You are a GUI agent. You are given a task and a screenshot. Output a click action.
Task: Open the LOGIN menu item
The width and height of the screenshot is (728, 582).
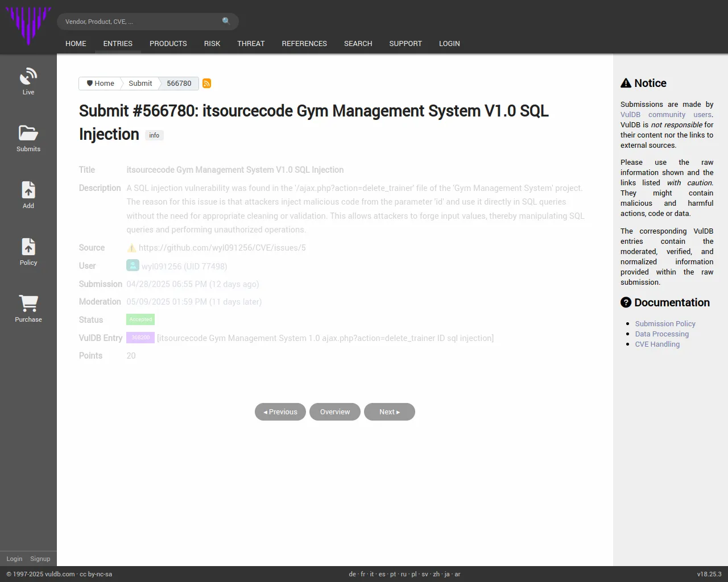tap(449, 44)
